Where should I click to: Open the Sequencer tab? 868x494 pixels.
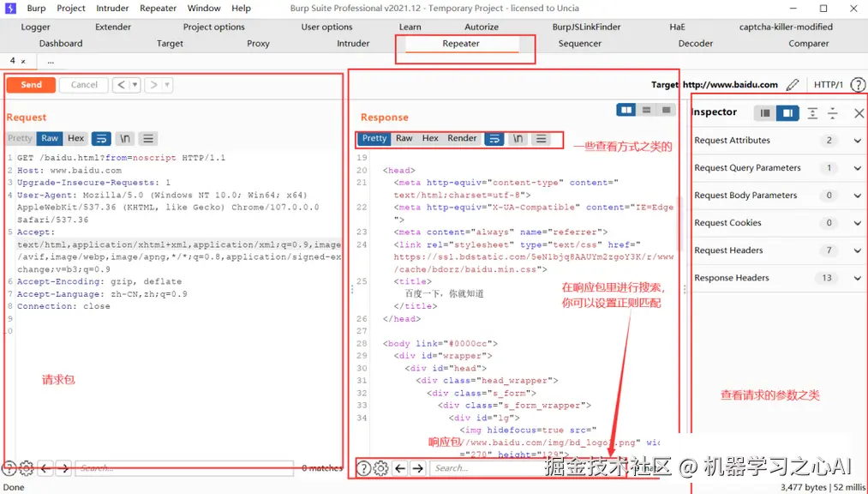pos(579,43)
